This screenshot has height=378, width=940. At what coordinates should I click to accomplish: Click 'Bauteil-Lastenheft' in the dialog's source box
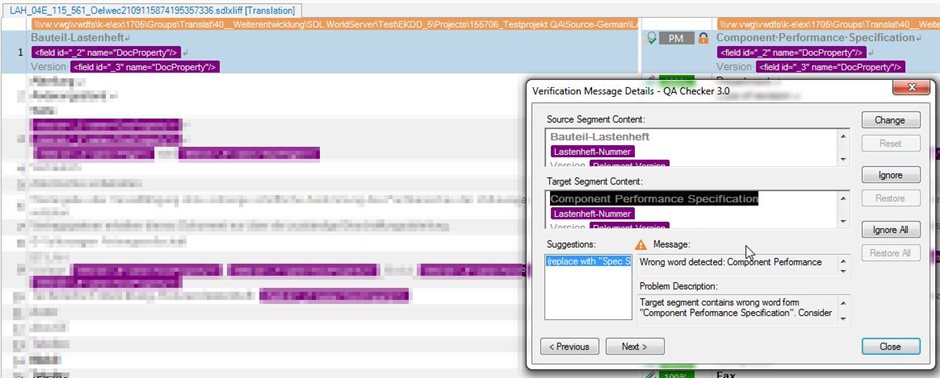[x=599, y=137]
